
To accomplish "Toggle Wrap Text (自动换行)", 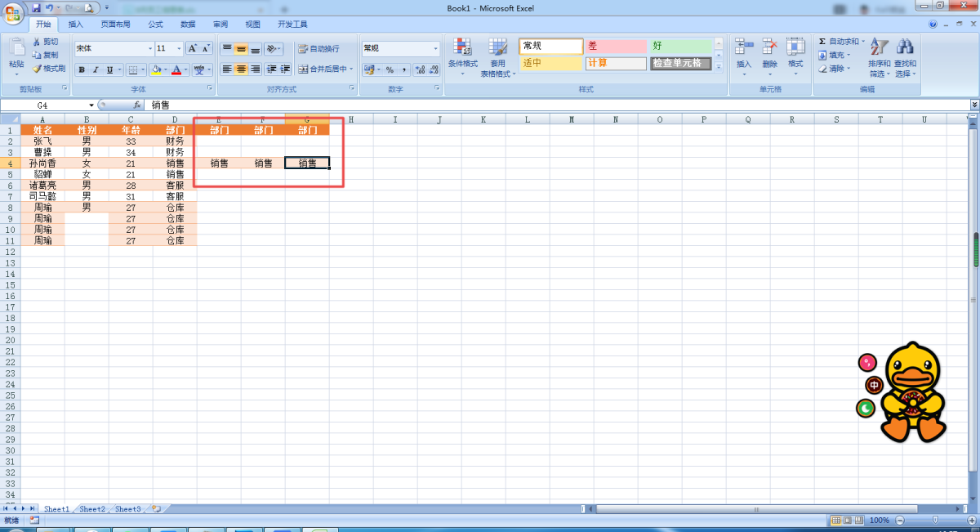I will [318, 49].
